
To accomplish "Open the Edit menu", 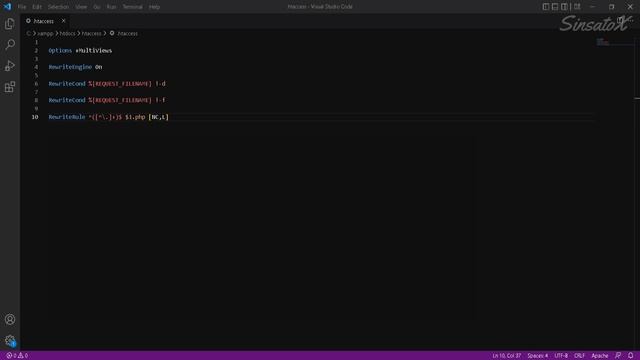I will pos(37,7).
